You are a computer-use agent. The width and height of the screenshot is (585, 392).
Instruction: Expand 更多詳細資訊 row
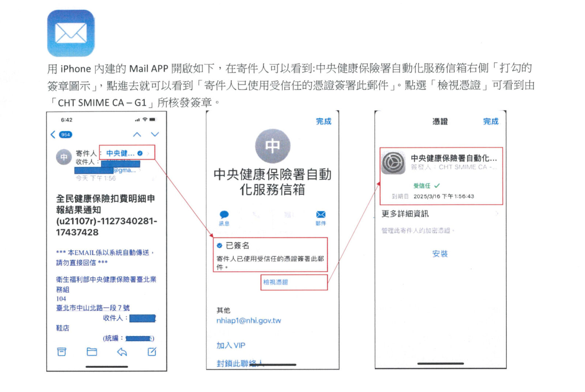[x=440, y=214]
